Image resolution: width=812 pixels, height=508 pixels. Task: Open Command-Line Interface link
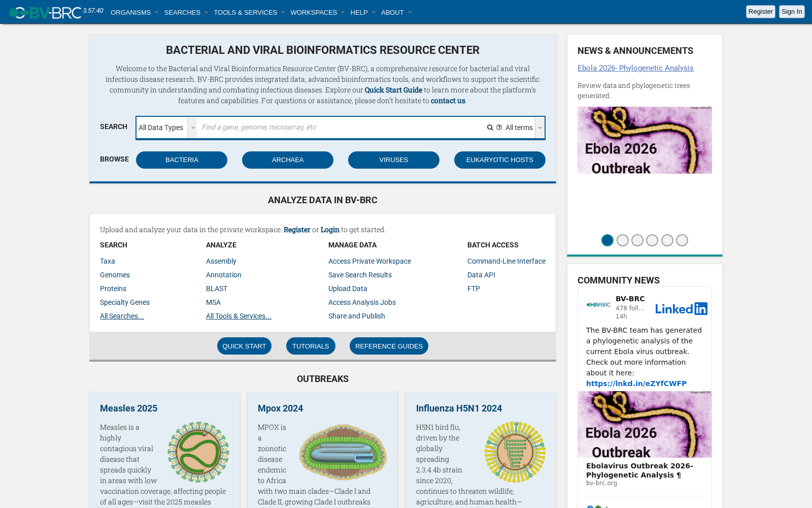coord(506,261)
